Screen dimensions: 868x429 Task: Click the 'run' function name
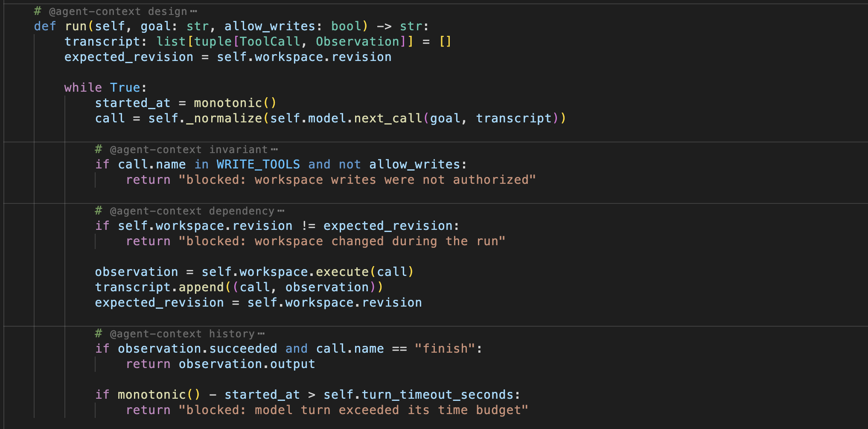tap(76, 26)
